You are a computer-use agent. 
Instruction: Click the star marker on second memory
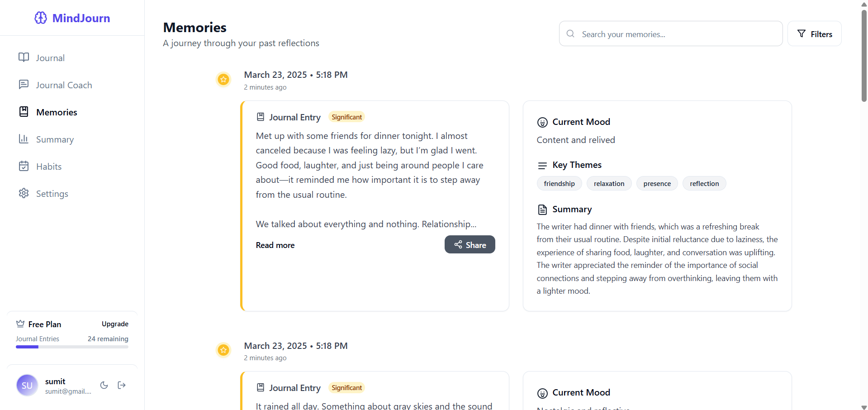[x=223, y=350]
